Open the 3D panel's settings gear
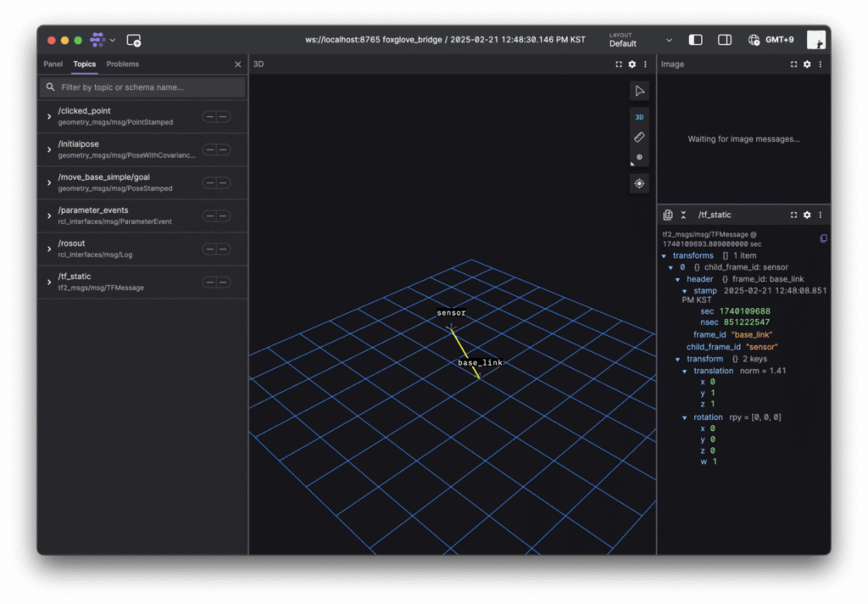This screenshot has width=868, height=604. pos(632,64)
